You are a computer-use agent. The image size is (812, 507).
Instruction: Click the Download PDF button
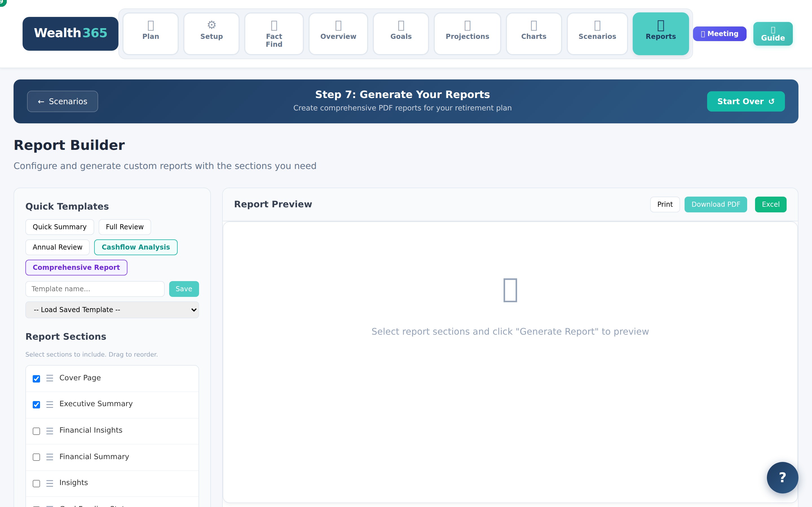[x=716, y=204]
